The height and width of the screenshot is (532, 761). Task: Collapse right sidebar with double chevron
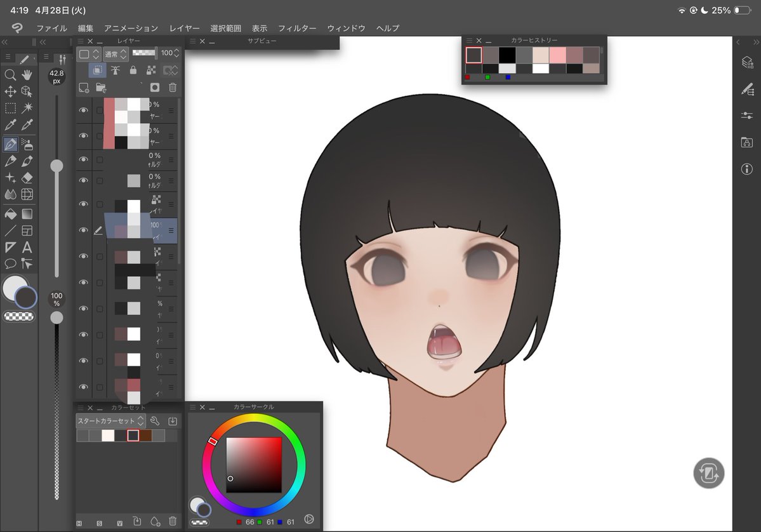[x=756, y=43]
